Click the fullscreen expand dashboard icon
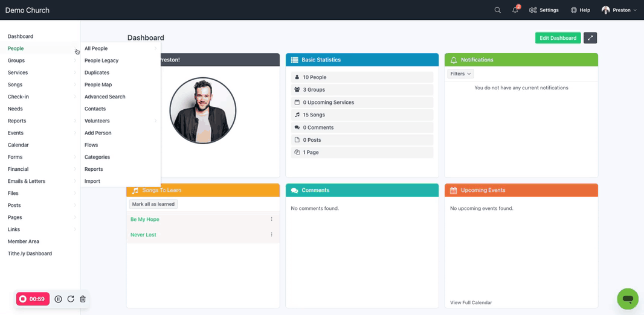This screenshot has width=644, height=315. tap(590, 38)
